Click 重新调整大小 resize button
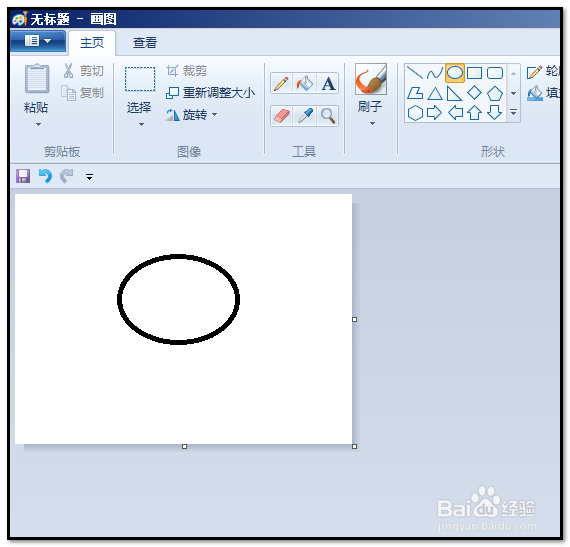The height and width of the screenshot is (547, 570). [210, 93]
